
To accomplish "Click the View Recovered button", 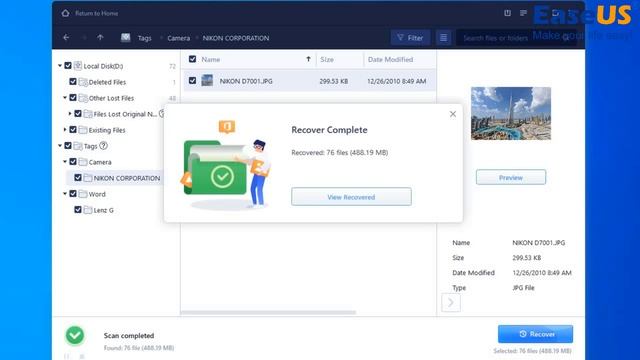I will coord(351,197).
